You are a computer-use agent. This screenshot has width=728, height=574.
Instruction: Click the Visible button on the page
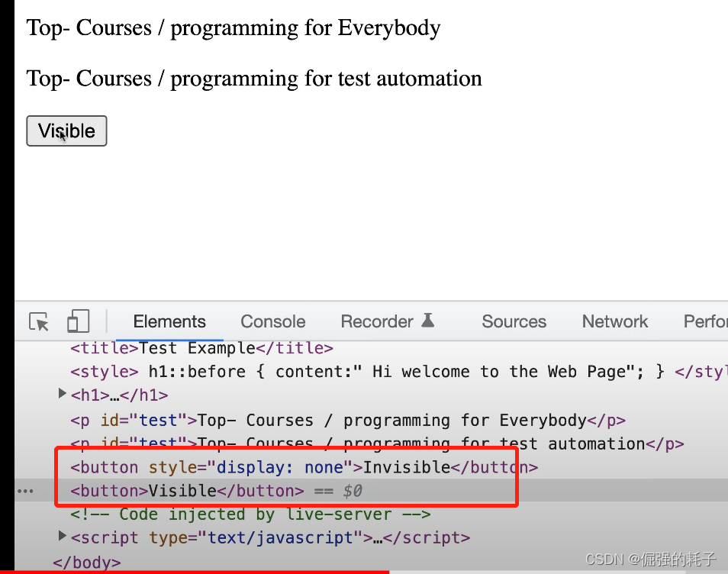66,131
